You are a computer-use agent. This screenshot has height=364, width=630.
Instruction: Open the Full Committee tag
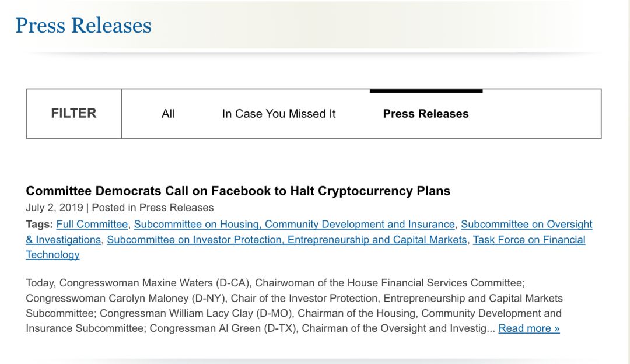(x=92, y=224)
